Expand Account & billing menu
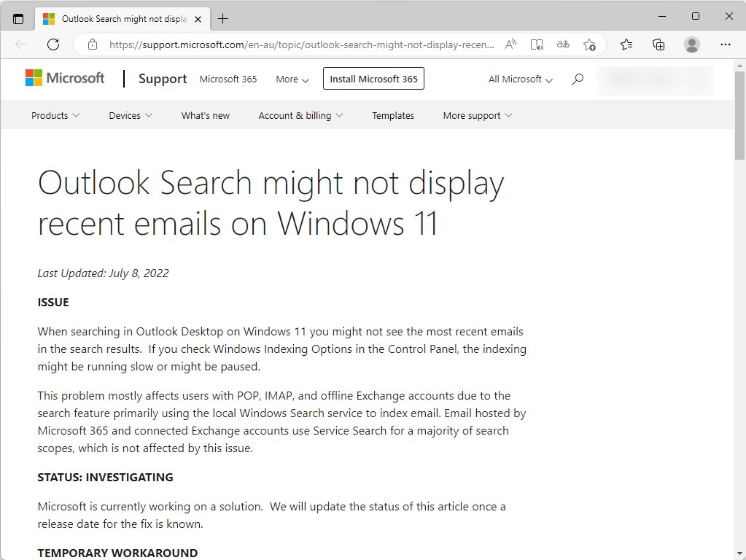The width and height of the screenshot is (746, 560). [x=300, y=115]
